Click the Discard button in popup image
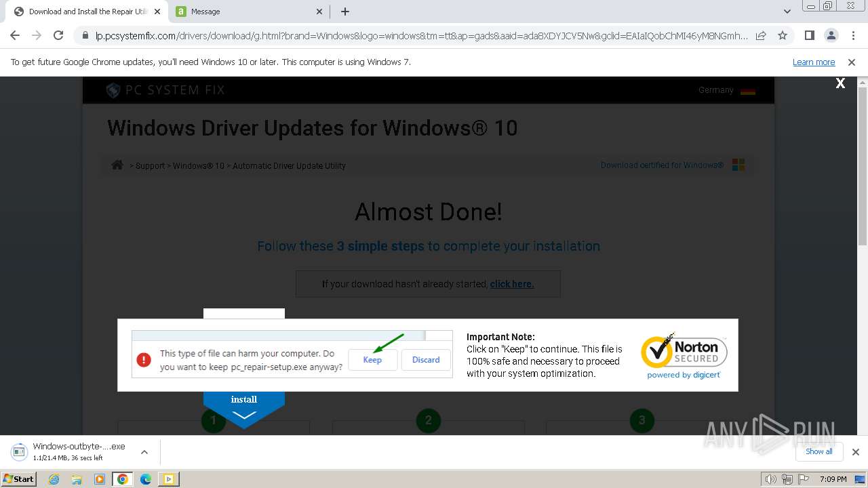 pyautogui.click(x=426, y=360)
